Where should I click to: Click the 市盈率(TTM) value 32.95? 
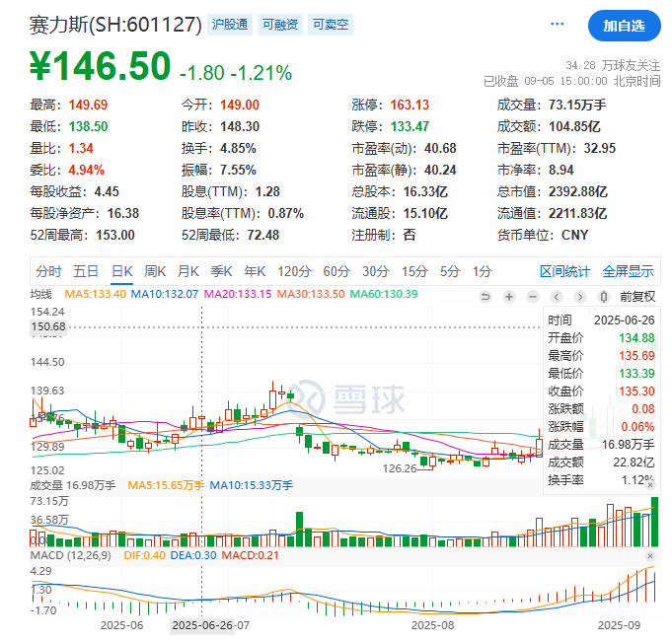pos(600,148)
